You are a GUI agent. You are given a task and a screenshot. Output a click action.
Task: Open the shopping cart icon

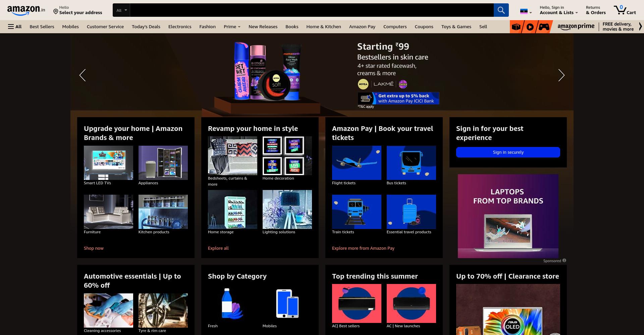tap(625, 10)
